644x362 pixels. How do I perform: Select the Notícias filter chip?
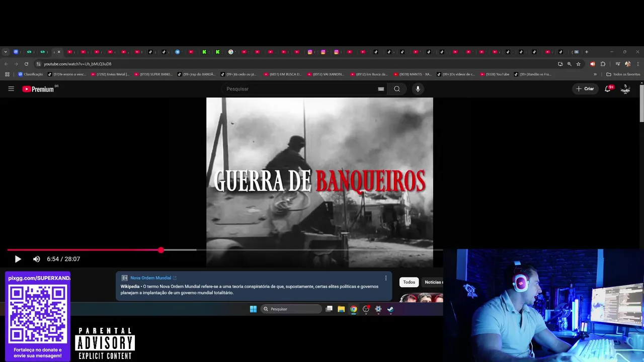click(433, 283)
